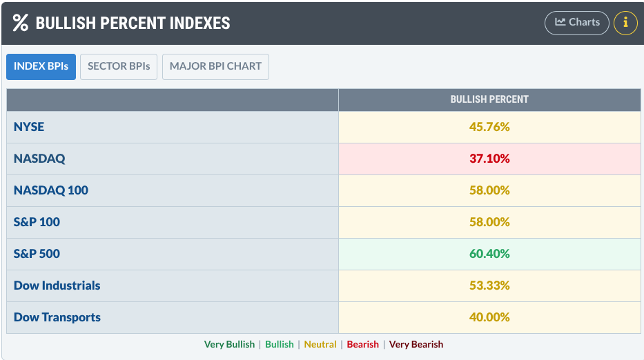The image size is (644, 360).
Task: Click the Very Bullish legend label
Action: [x=229, y=344]
